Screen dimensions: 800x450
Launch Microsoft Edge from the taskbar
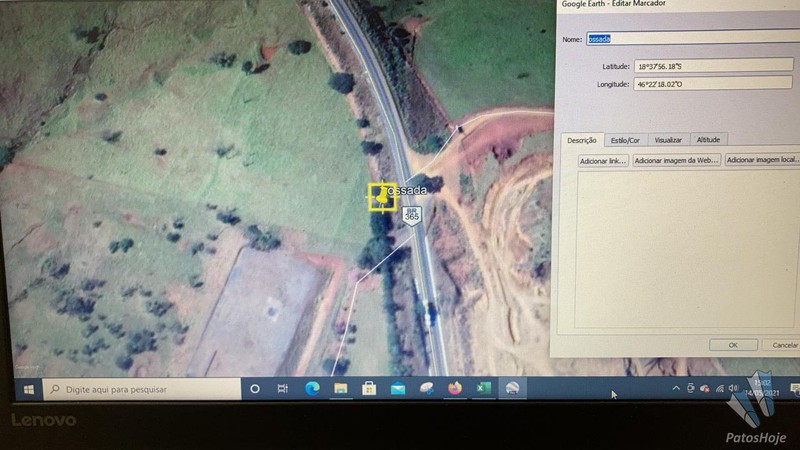coord(312,389)
